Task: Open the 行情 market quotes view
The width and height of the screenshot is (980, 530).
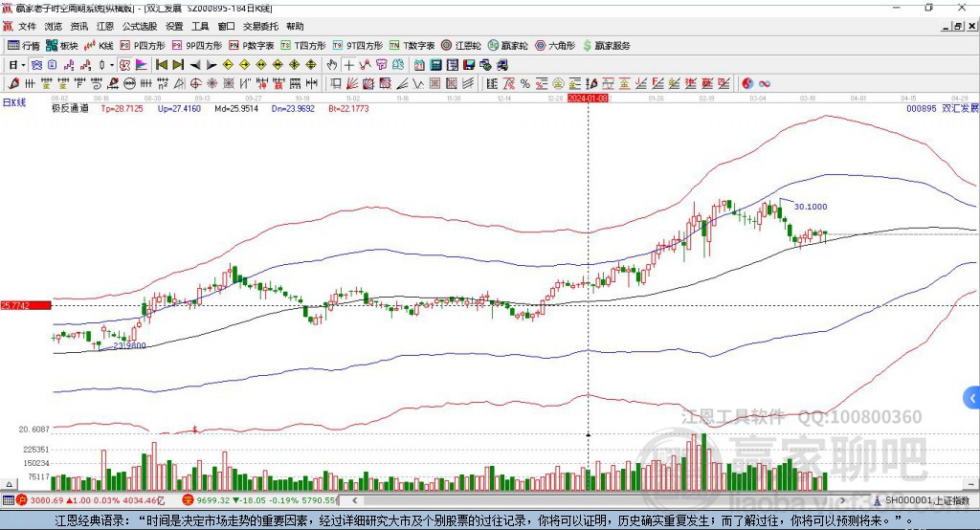Action: pos(23,46)
